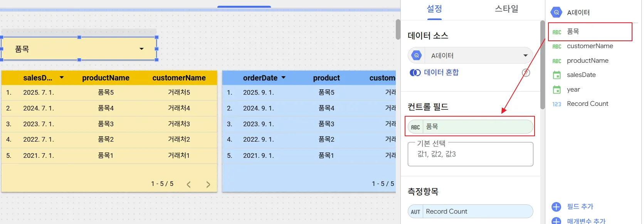Viewport: 644px width, 224px height.
Task: Click the year field calendar icon
Action: point(557,90)
